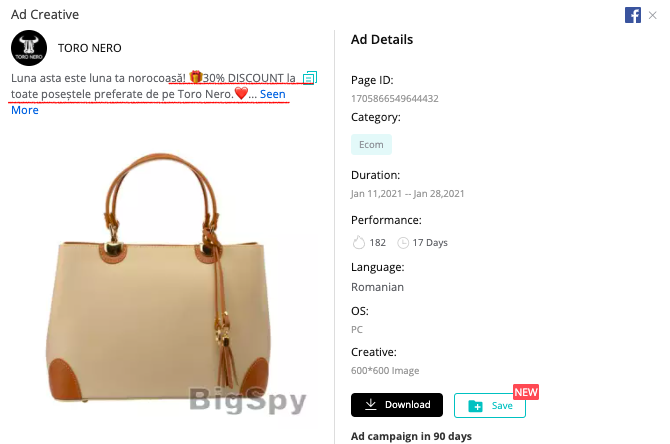Click the 600*600 Image creative size text

point(385,370)
